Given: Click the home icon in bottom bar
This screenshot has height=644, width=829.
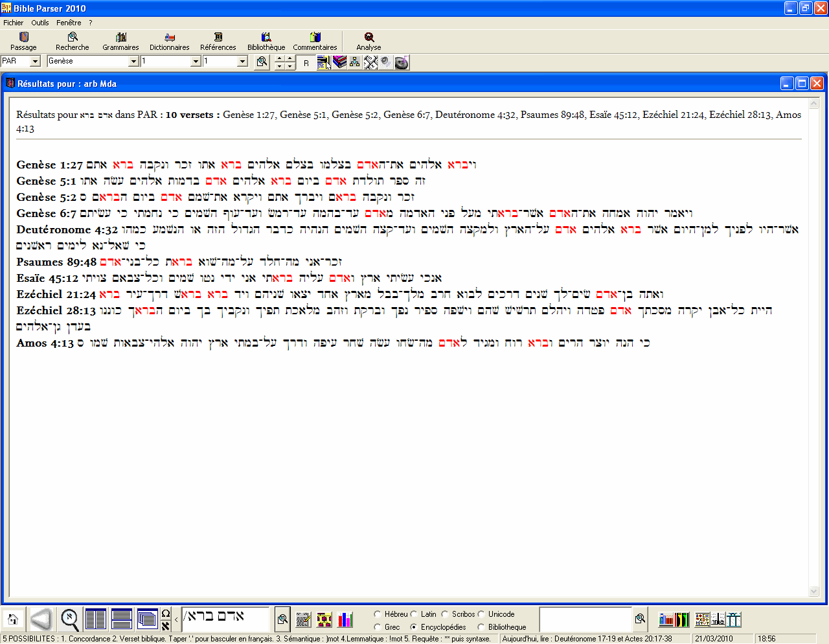Looking at the screenshot, I should [12, 619].
